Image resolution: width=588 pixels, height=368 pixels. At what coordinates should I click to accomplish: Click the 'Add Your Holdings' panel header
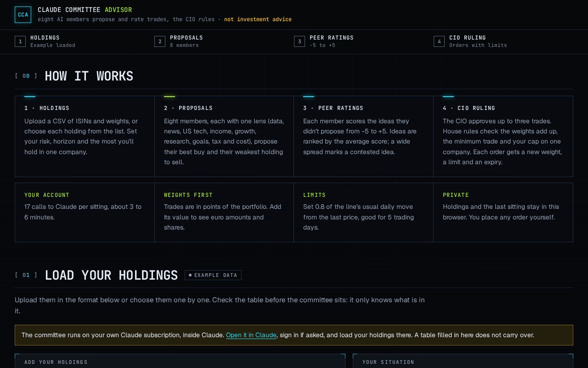[56, 362]
